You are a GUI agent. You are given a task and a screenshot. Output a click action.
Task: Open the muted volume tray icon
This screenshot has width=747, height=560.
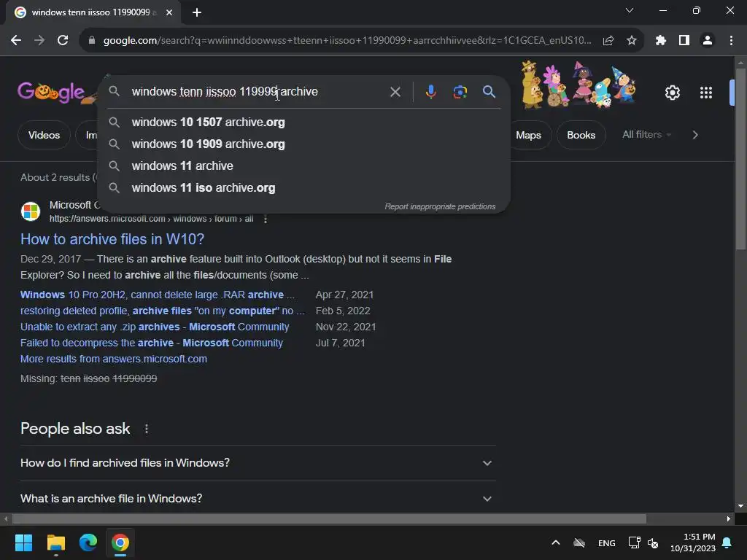coord(653,542)
